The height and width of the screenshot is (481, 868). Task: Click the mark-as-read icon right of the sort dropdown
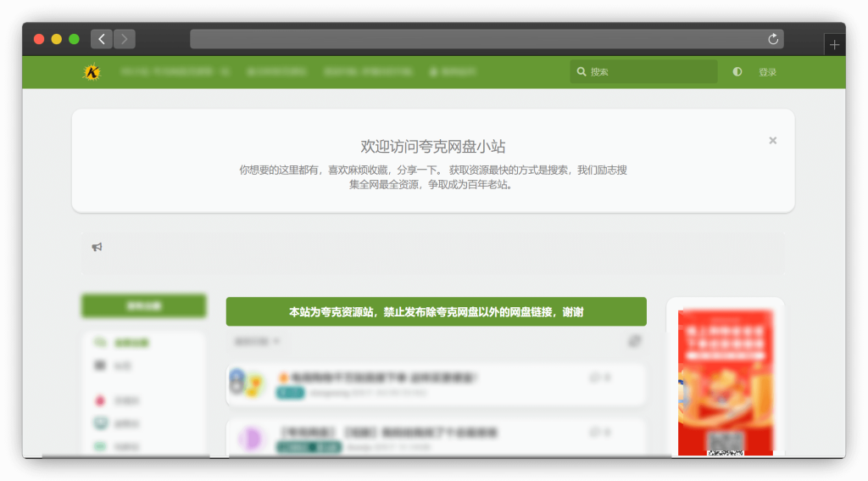click(x=634, y=341)
